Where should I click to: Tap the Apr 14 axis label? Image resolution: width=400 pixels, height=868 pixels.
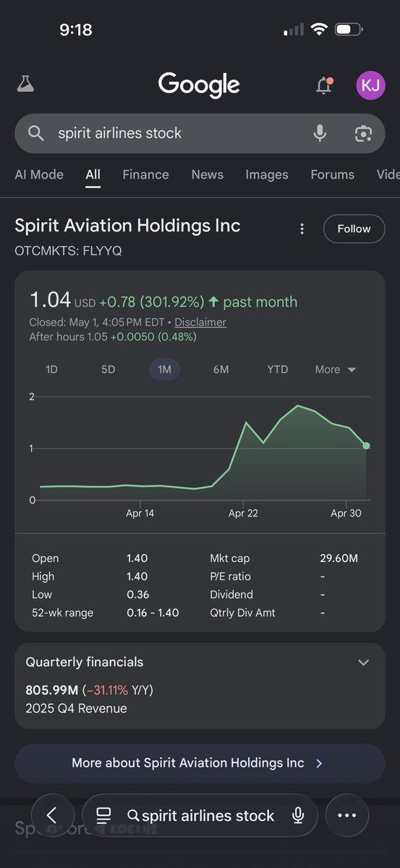tap(140, 513)
